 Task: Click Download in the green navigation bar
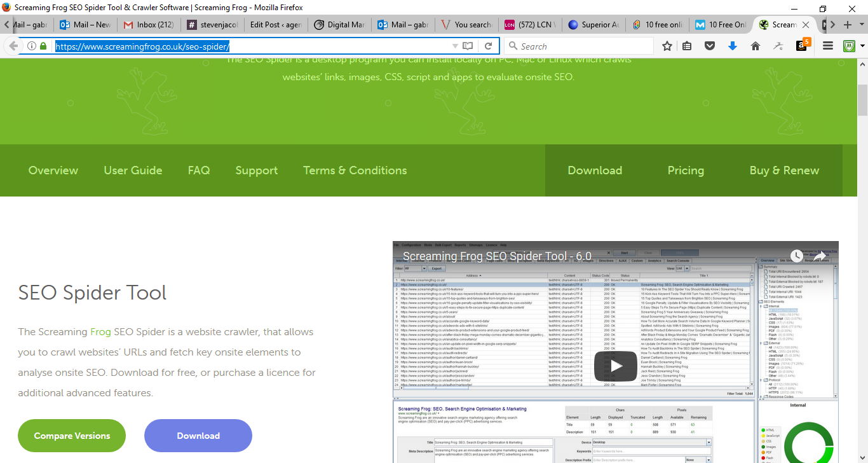pos(595,170)
